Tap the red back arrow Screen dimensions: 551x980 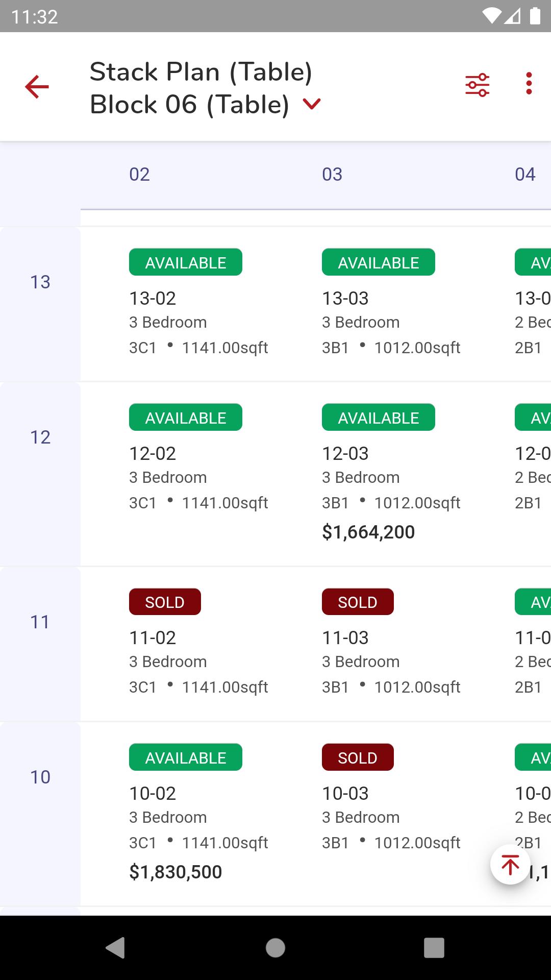pos(37,86)
